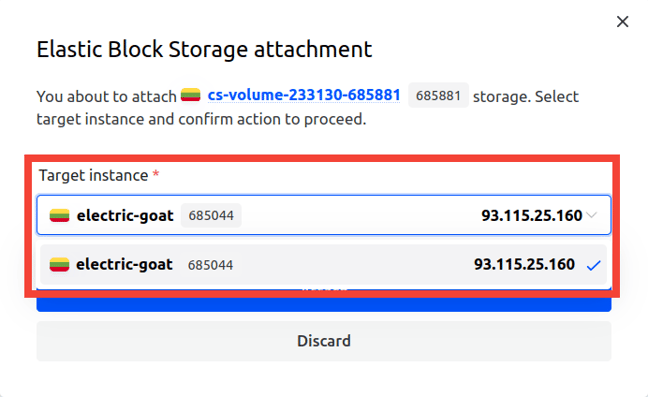
Task: Discard the storage attachment
Action: [324, 341]
